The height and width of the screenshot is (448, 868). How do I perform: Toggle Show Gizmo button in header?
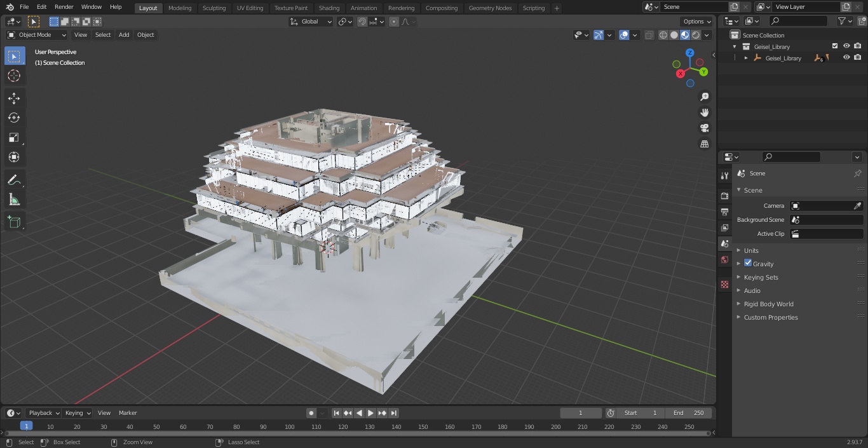(x=599, y=35)
